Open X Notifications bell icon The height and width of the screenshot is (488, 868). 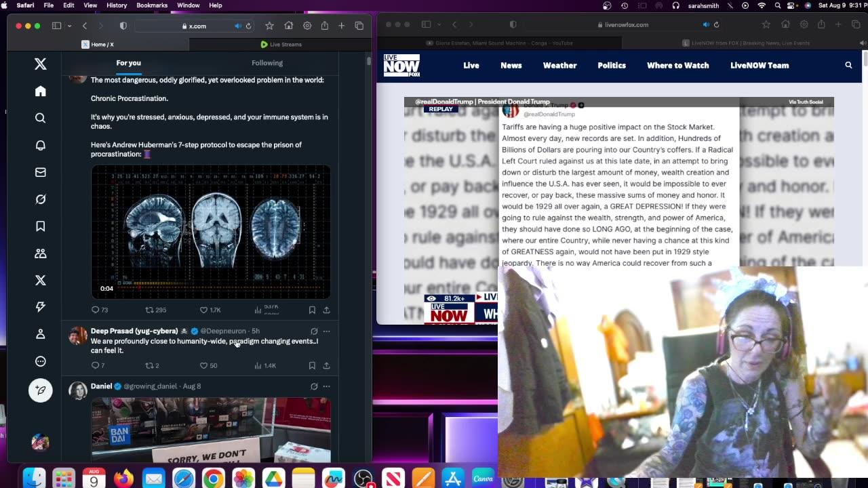pyautogui.click(x=41, y=145)
